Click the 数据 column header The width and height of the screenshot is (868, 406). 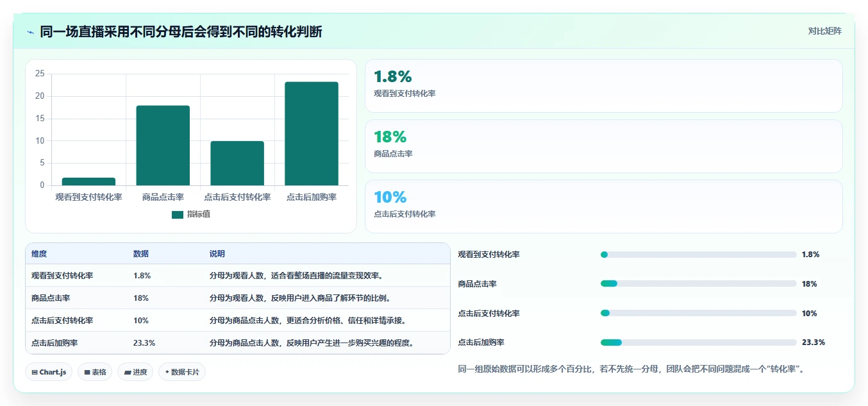click(x=141, y=254)
